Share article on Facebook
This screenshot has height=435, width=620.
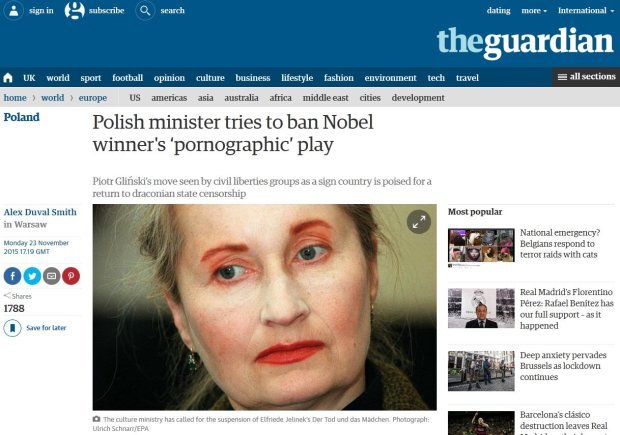point(12,276)
